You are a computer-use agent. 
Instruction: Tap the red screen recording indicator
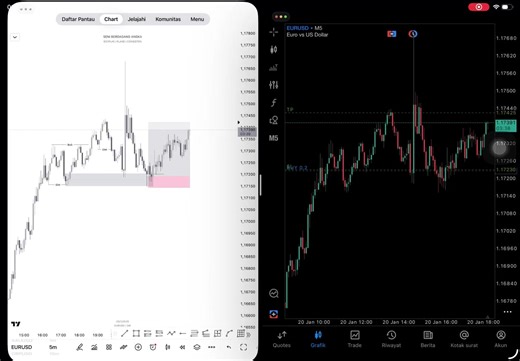479,7
